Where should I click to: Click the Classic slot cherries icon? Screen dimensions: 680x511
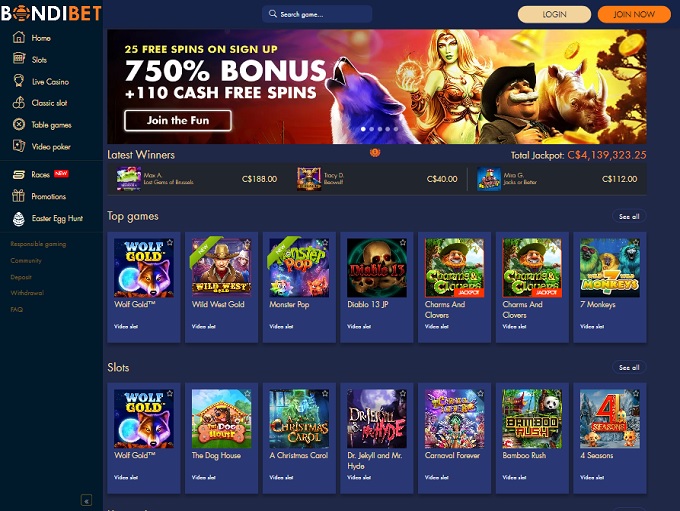(19, 102)
